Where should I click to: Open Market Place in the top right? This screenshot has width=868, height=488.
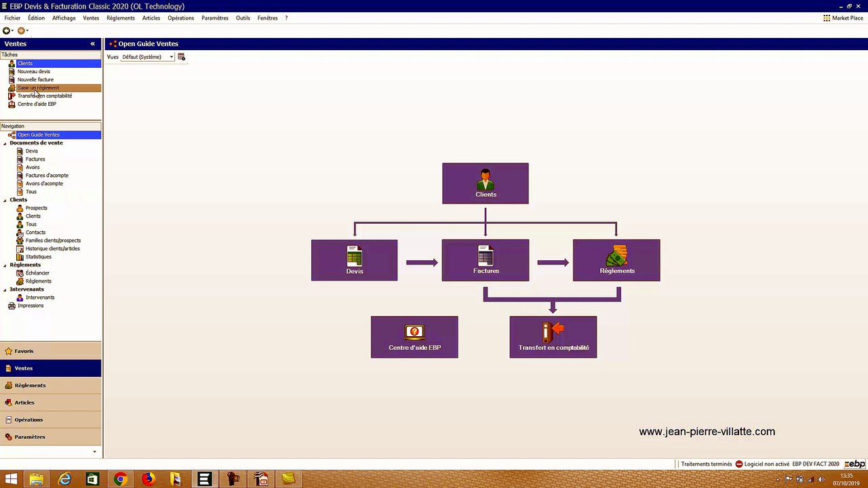[x=843, y=18]
